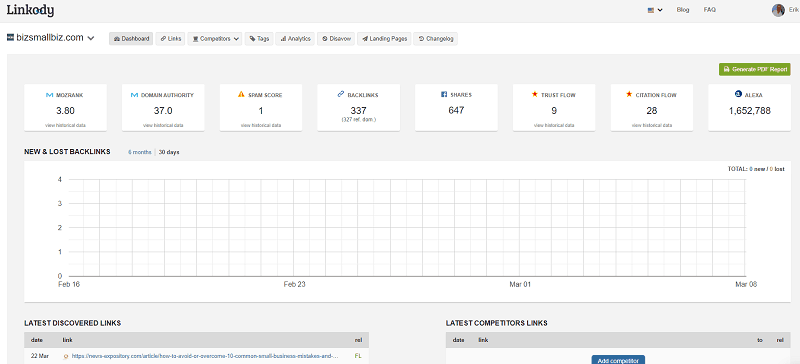
Task: Open the Erik user avatar
Action: tap(778, 10)
